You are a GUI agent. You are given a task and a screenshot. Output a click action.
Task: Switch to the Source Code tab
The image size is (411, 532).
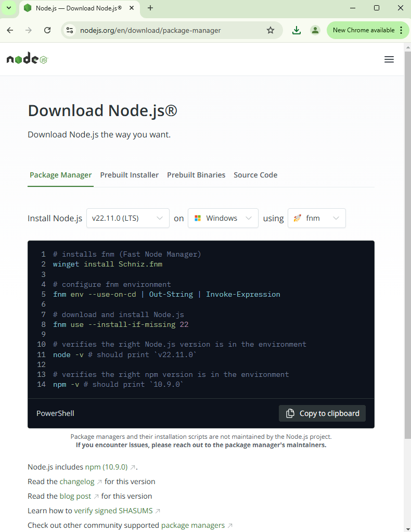255,175
